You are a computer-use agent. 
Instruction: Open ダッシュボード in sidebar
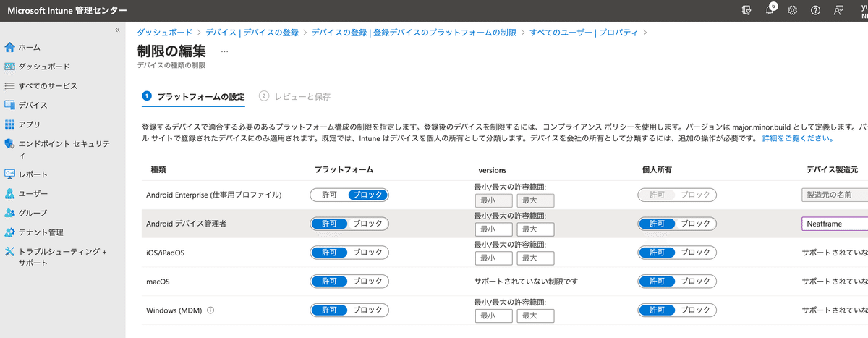[44, 67]
